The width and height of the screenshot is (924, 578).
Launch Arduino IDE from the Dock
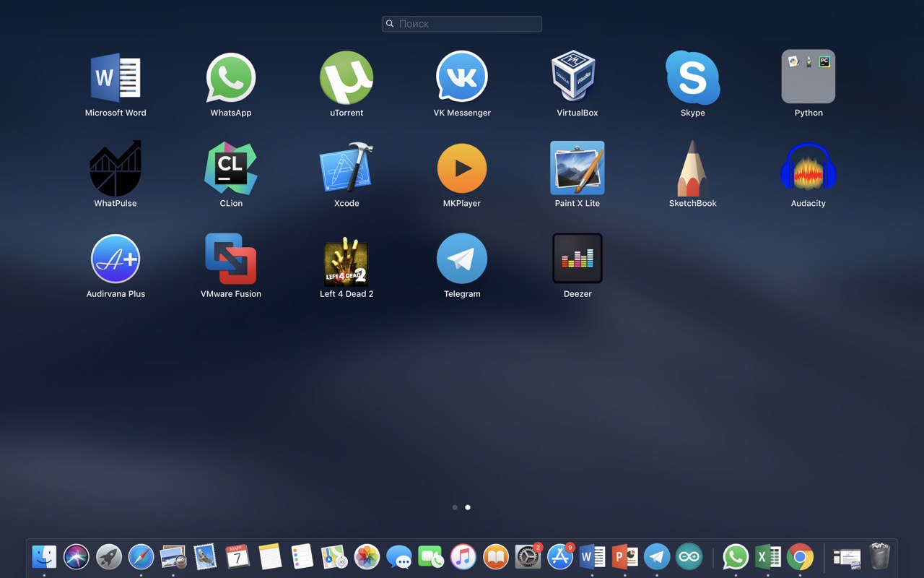(x=689, y=556)
